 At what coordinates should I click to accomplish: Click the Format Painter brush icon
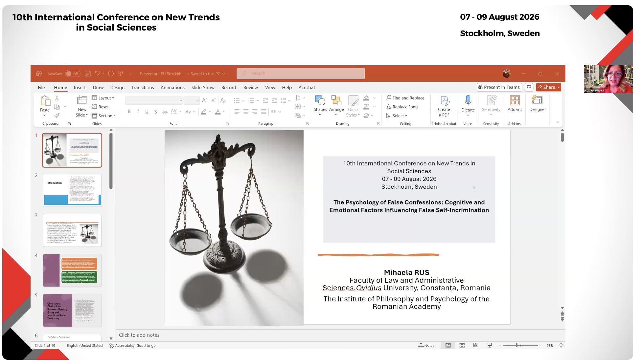57,116
